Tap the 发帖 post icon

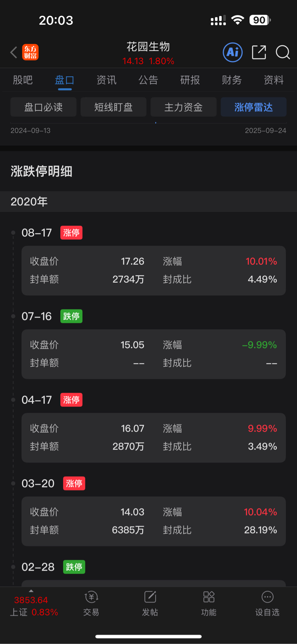[150, 603]
